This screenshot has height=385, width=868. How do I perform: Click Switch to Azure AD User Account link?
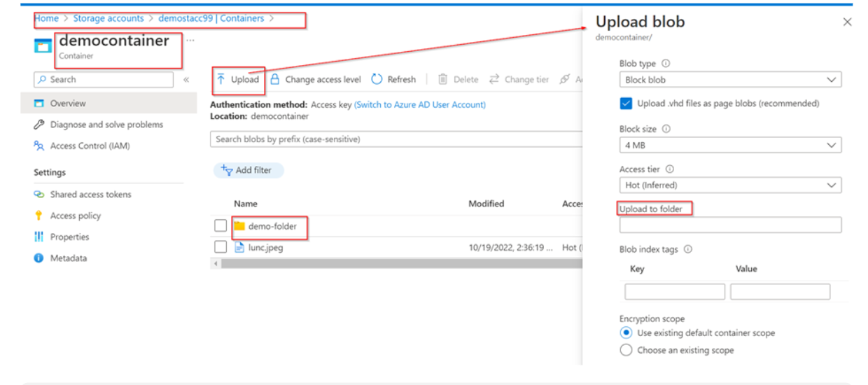pyautogui.click(x=420, y=105)
